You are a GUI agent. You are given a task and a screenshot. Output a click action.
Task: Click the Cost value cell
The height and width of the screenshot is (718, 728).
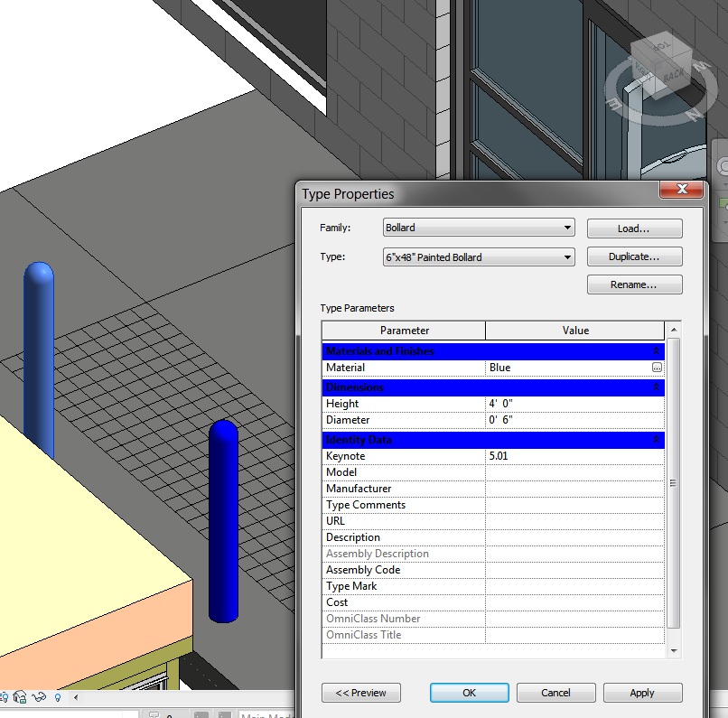pyautogui.click(x=574, y=602)
